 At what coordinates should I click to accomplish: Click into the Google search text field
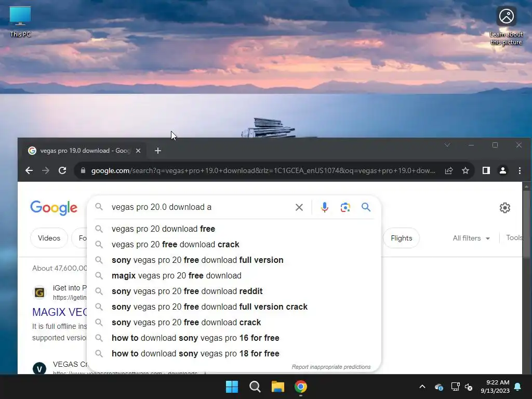[200, 207]
